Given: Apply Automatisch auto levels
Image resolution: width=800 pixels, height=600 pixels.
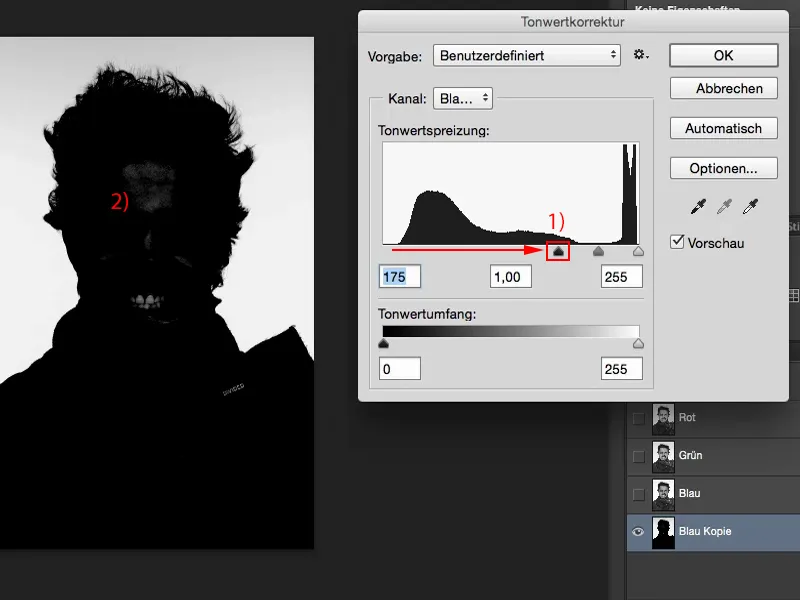Looking at the screenshot, I should point(723,128).
